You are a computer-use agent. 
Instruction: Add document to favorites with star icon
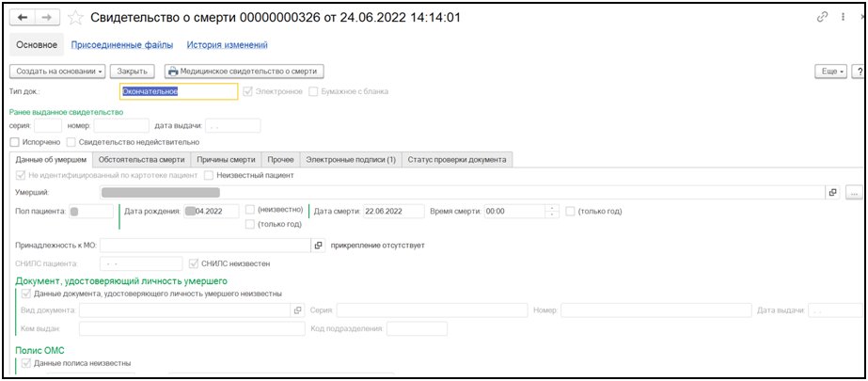click(x=75, y=18)
